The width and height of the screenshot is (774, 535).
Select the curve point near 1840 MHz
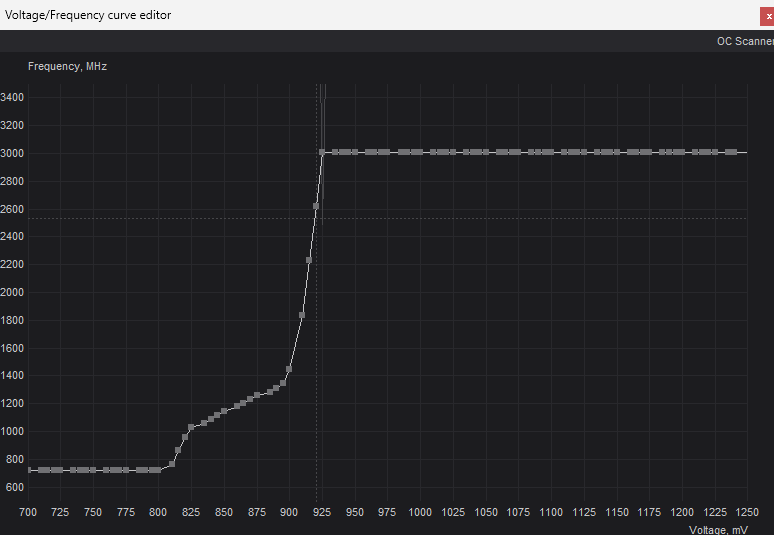point(302,315)
